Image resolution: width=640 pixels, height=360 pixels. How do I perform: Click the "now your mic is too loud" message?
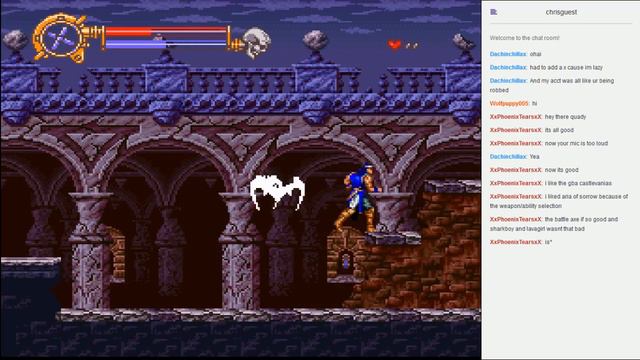(x=576, y=144)
